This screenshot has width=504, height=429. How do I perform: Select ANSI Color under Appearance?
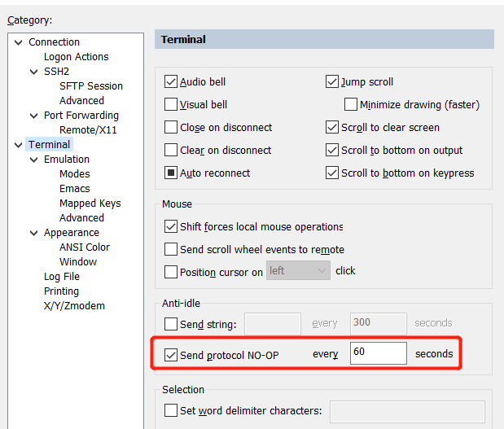[85, 247]
